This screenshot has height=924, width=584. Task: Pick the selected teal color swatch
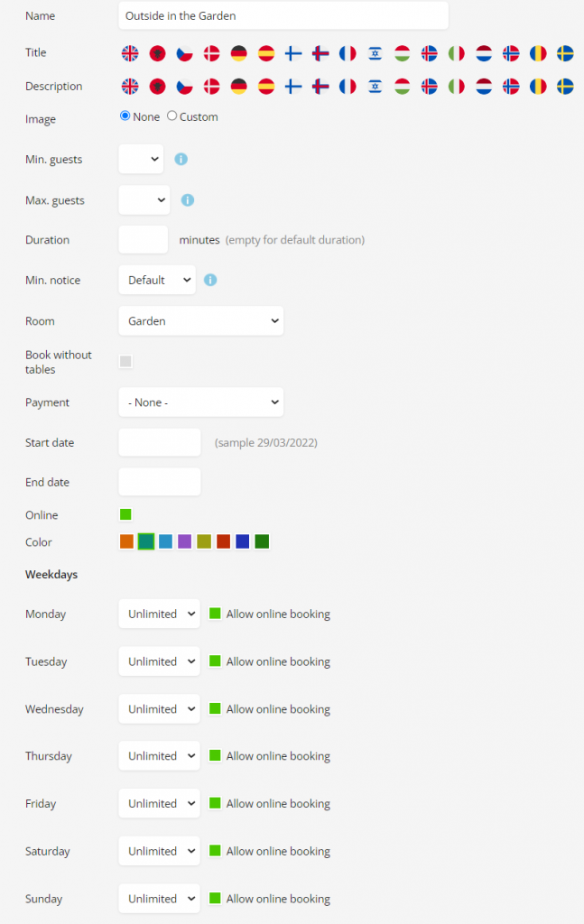[146, 541]
